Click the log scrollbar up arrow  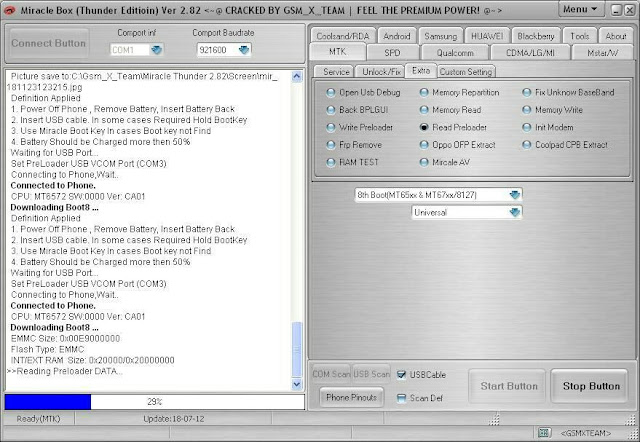tap(297, 76)
